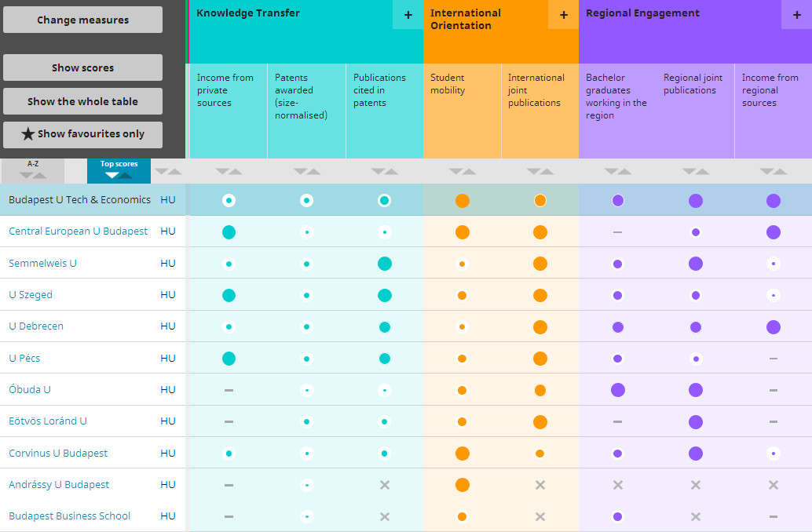
Task: Click Óbuda U Bachelor graduates in region dot
Action: [x=618, y=390]
